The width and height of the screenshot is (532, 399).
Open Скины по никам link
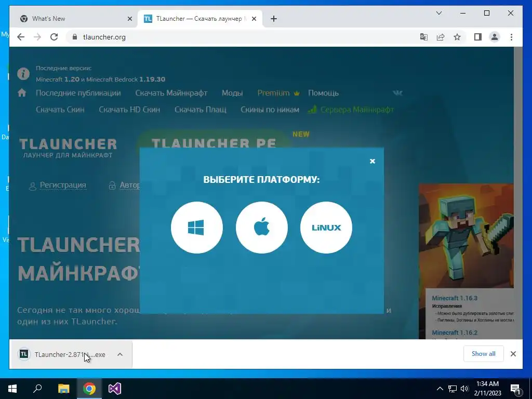pos(270,110)
